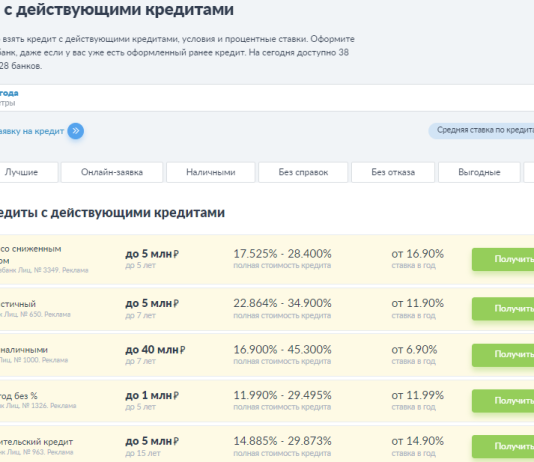Open the Без справок tab
This screenshot has width=534, height=462.
303,172
